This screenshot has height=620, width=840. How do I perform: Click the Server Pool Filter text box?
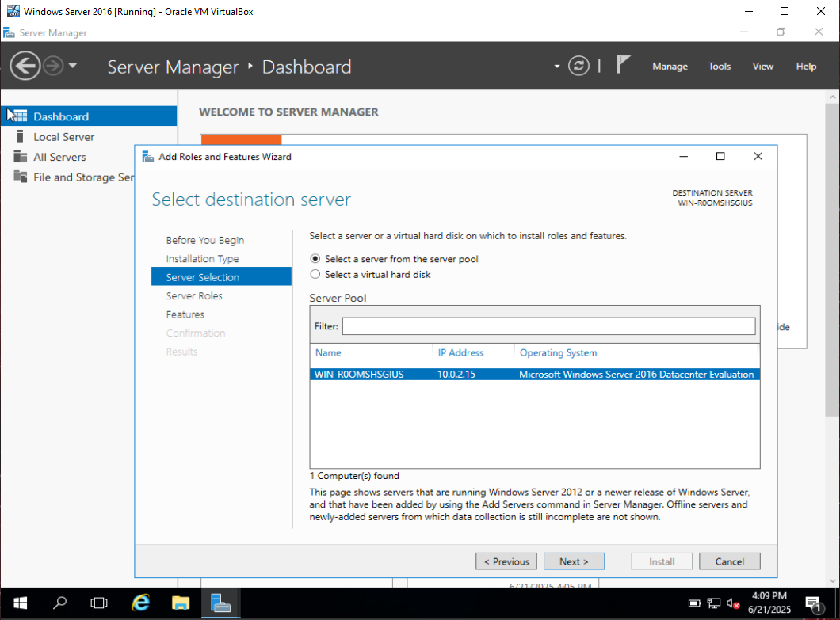click(x=548, y=326)
